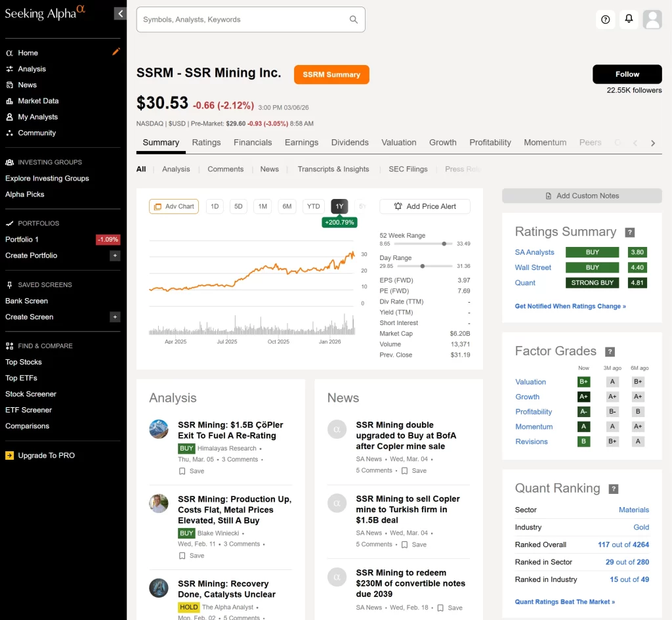Expand Create Screen plus button

click(x=115, y=317)
